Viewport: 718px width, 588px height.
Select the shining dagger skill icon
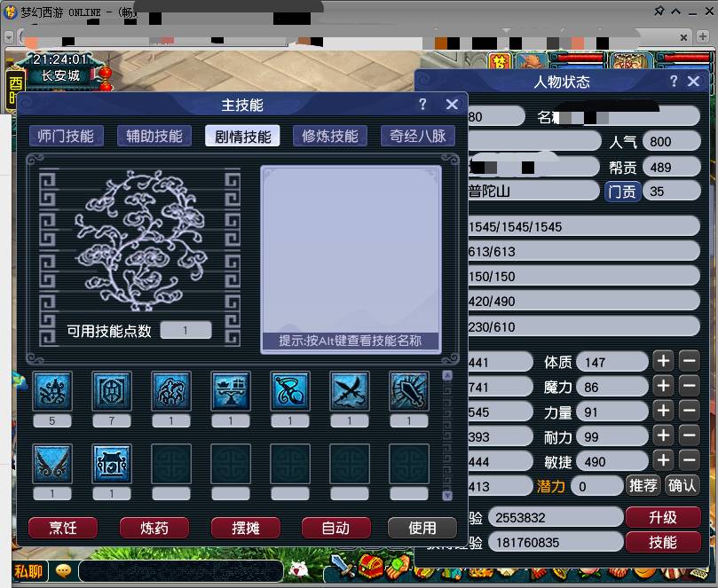pyautogui.click(x=409, y=391)
